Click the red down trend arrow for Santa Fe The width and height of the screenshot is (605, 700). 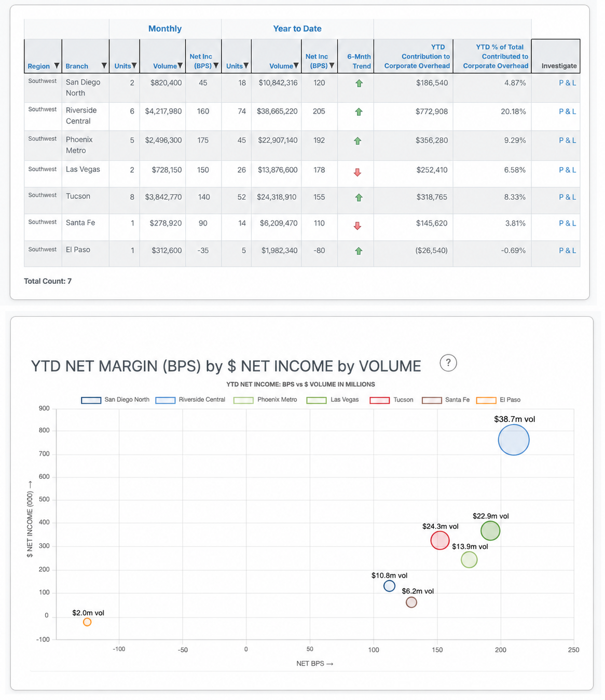357,226
